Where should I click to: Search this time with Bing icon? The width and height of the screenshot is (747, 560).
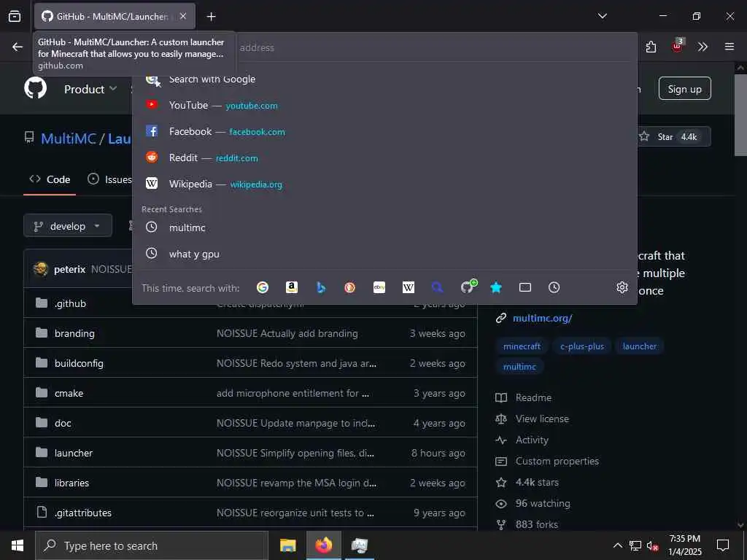[321, 287]
